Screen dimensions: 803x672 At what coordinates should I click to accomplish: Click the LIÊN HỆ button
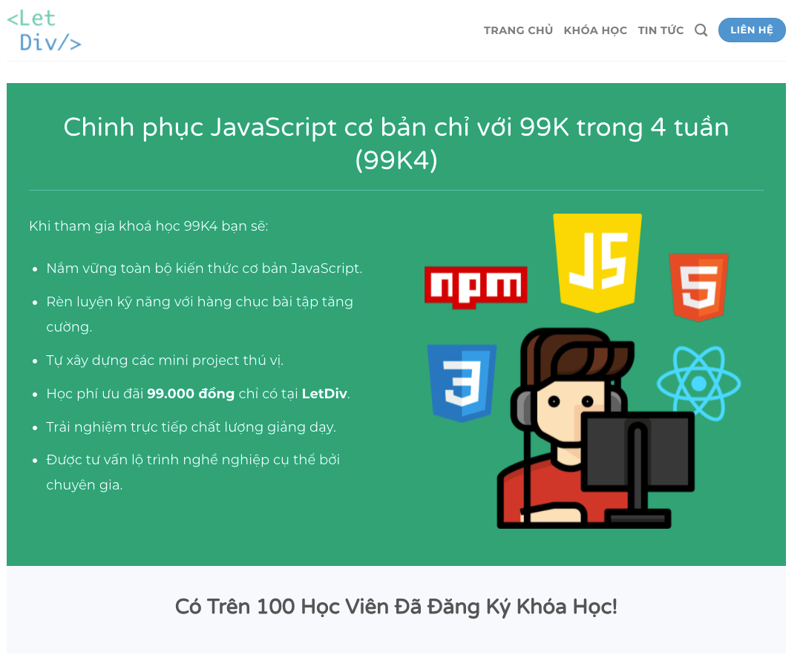[x=752, y=30]
